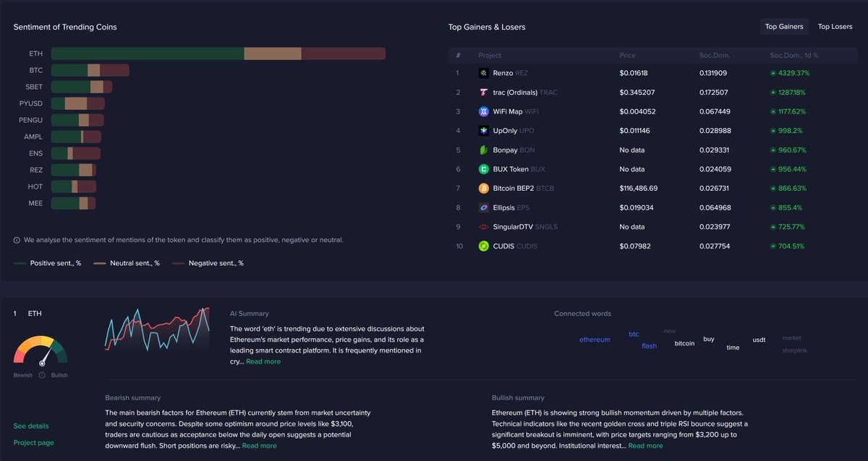Click the info icon under the ETH gauge

point(42,375)
